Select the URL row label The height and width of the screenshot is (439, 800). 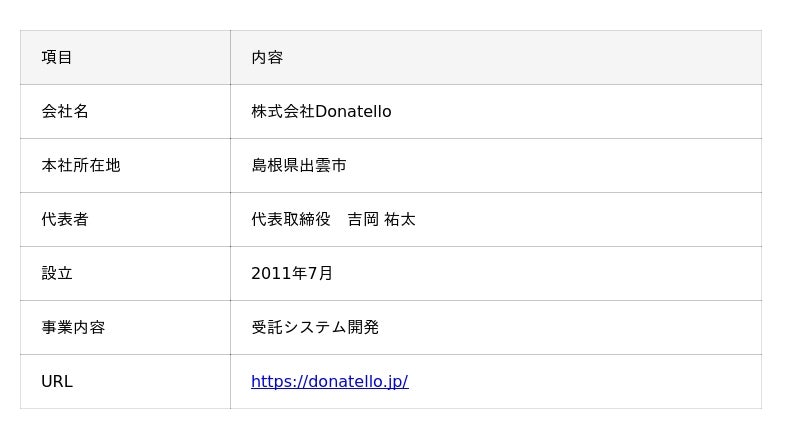[57, 381]
